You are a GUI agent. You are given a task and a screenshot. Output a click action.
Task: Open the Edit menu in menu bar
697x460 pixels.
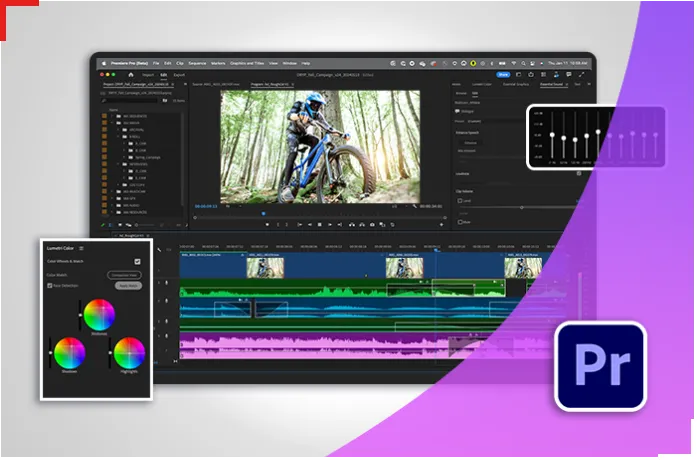(168, 64)
